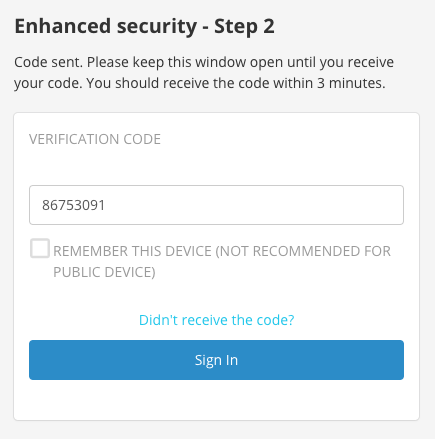Click the "Sign In" text on the button
The width and height of the screenshot is (435, 439).
pos(216,360)
